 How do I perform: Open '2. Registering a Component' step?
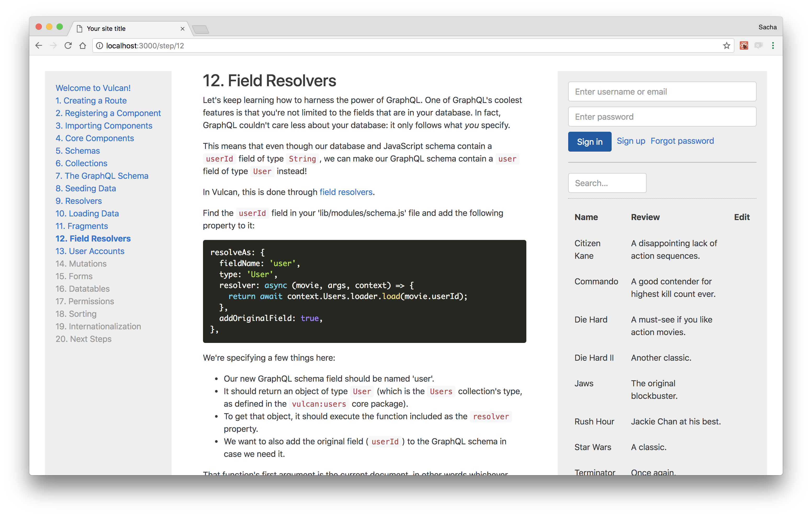point(108,113)
